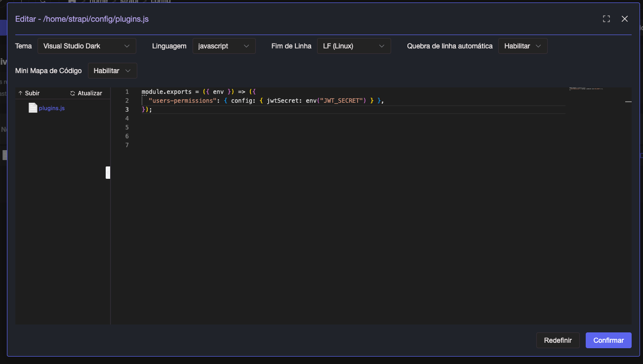The width and height of the screenshot is (643, 364).
Task: Close the plugins.js editor dialog
Action: coord(625,19)
